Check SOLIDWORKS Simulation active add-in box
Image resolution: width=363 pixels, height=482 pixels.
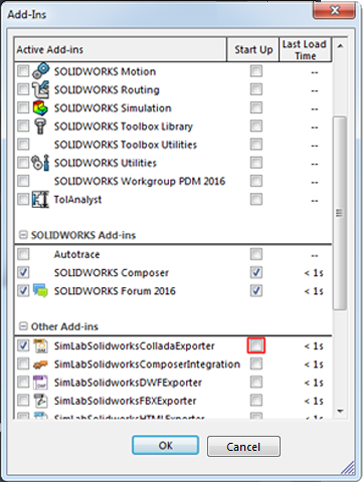coord(23,108)
